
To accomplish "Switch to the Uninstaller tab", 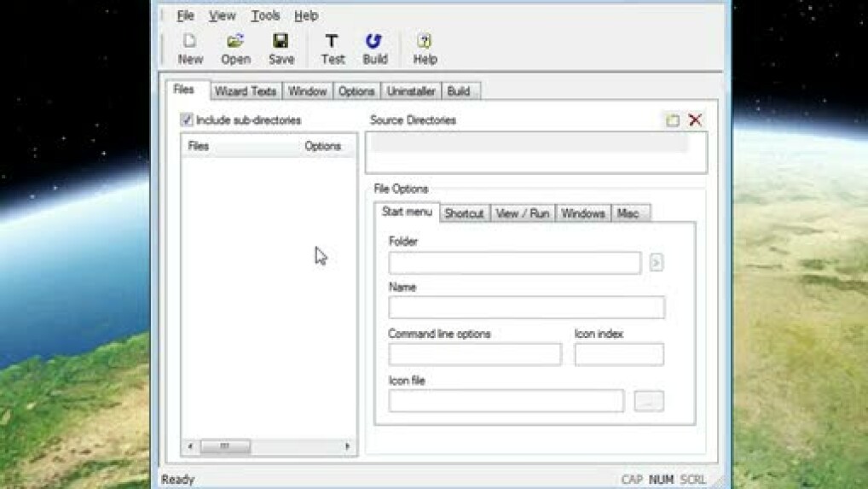I will 411,91.
